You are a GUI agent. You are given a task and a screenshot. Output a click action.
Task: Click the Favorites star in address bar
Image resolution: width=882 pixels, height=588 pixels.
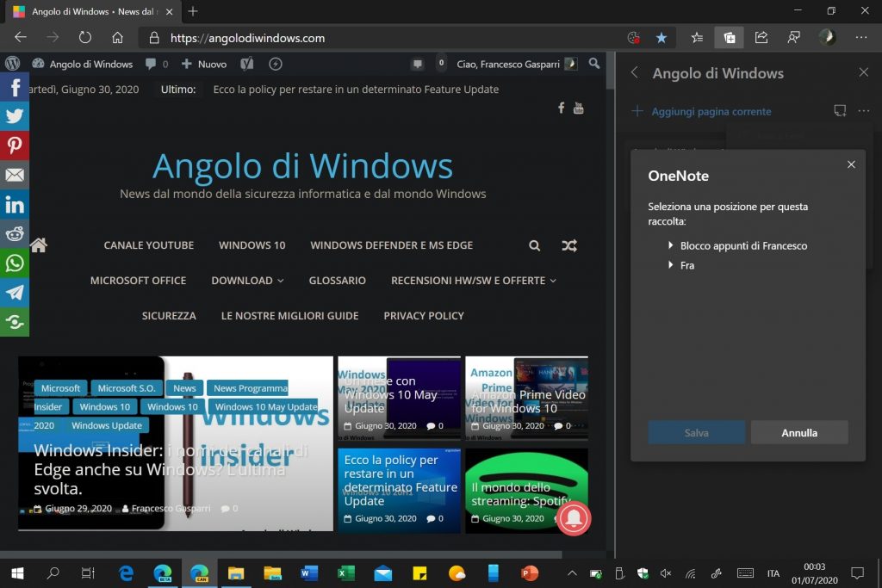coord(661,38)
